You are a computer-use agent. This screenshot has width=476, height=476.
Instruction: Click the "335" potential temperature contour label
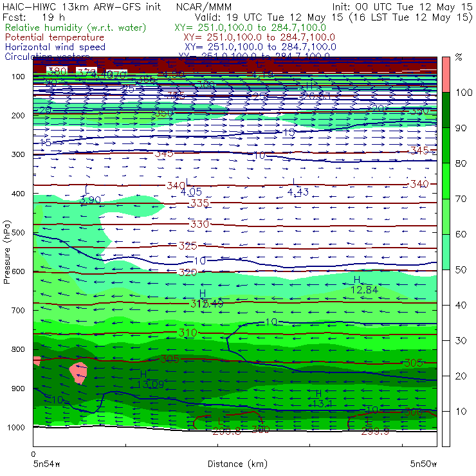(x=200, y=203)
